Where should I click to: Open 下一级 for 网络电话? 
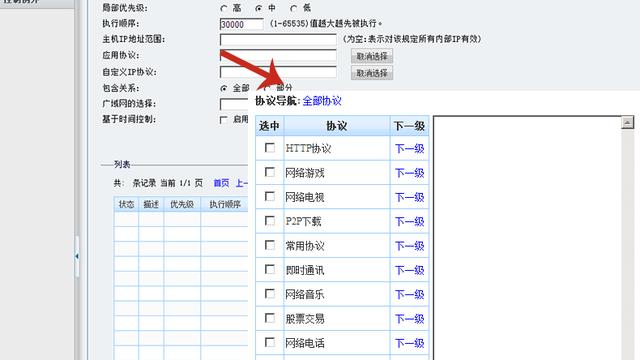click(x=409, y=343)
